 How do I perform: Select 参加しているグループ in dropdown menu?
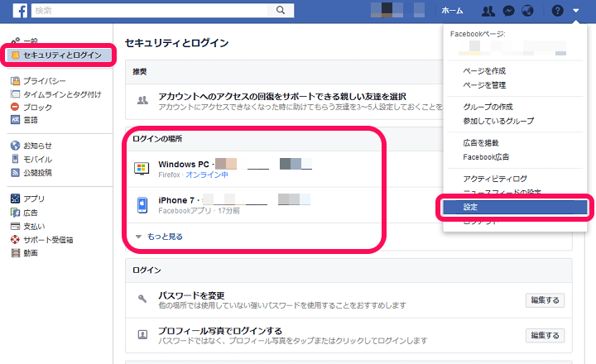[x=498, y=121]
